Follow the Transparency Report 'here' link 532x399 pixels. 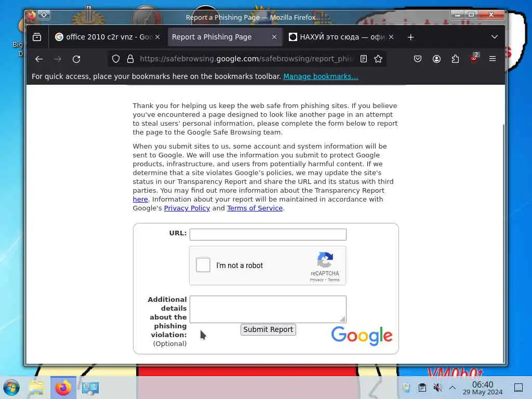tap(140, 199)
